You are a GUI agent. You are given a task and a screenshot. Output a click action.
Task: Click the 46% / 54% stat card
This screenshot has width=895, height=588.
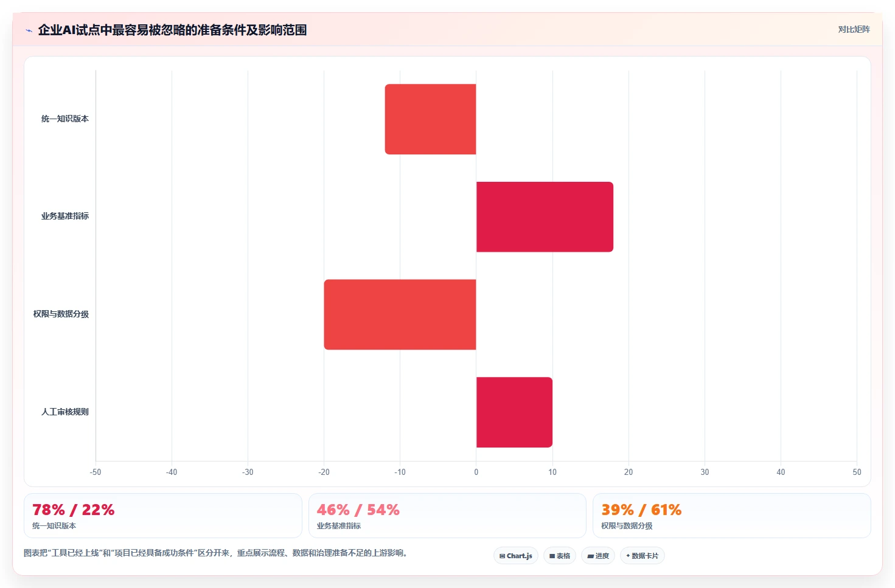click(447, 516)
